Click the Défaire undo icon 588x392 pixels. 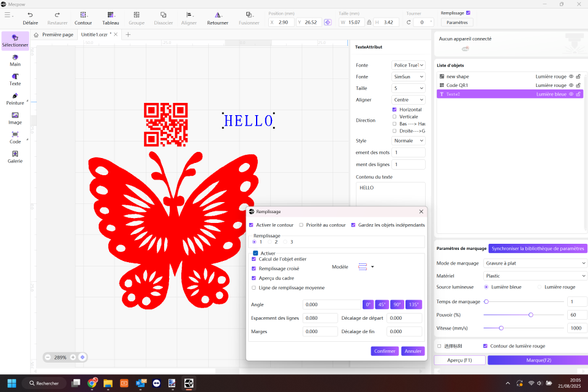pyautogui.click(x=30, y=15)
